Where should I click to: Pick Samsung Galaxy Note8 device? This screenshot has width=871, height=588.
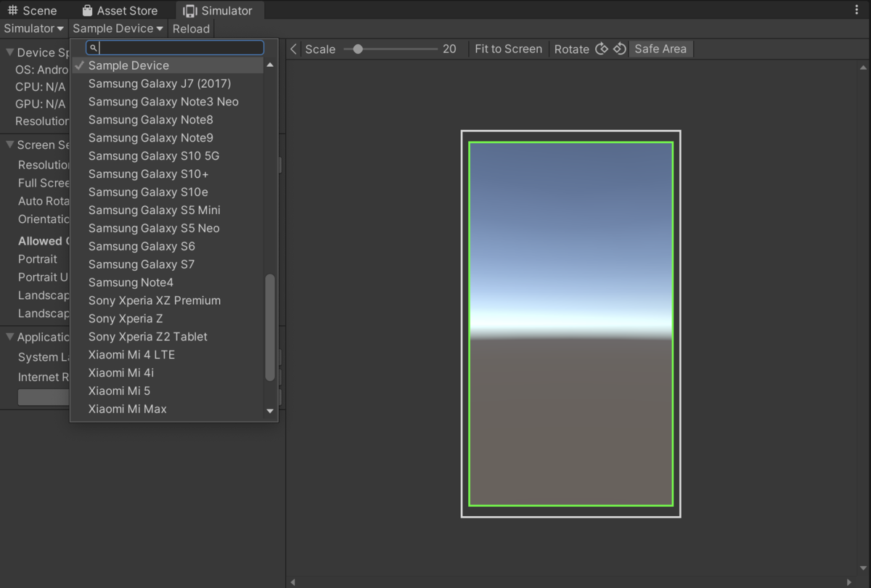pos(168,120)
